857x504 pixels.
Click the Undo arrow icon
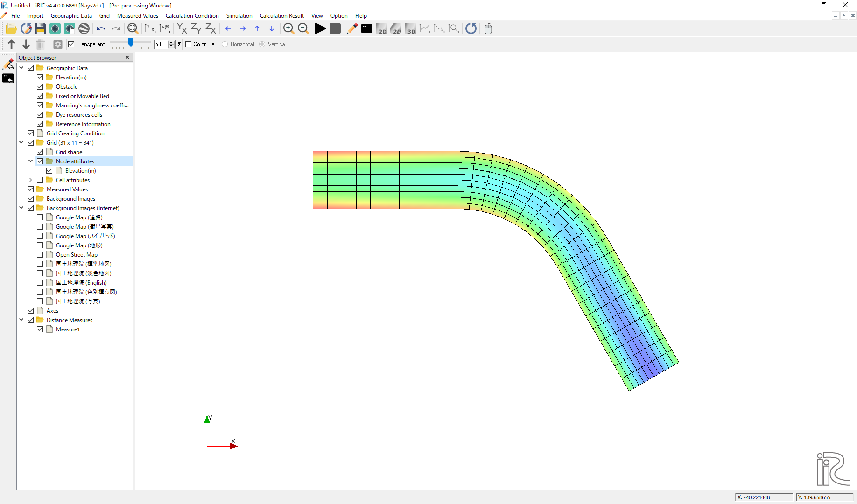101,29
